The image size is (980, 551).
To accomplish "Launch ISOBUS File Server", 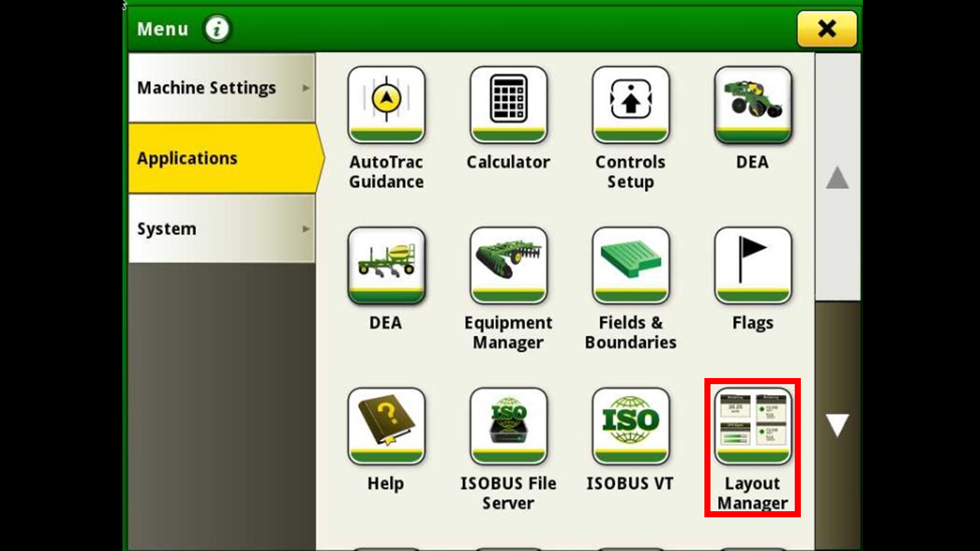I will point(508,426).
